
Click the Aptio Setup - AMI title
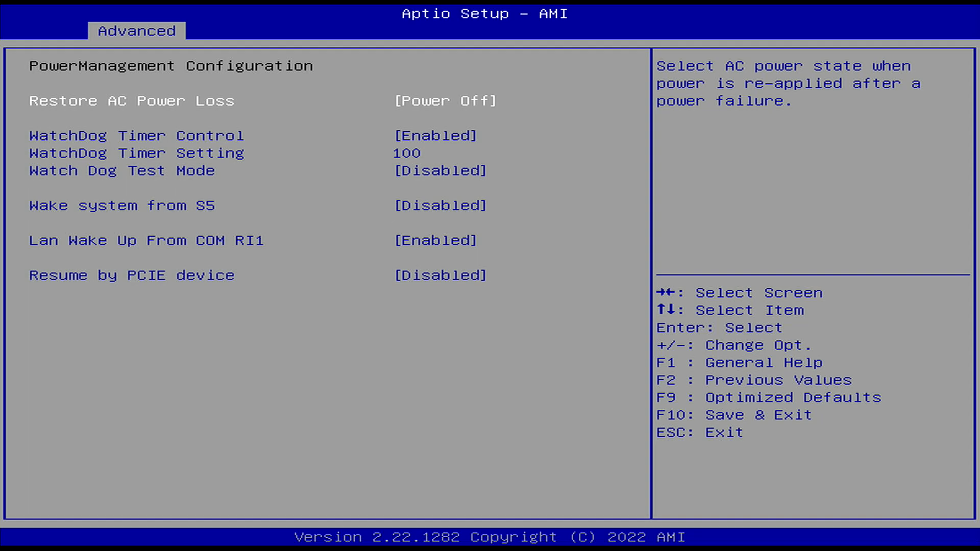(x=484, y=14)
